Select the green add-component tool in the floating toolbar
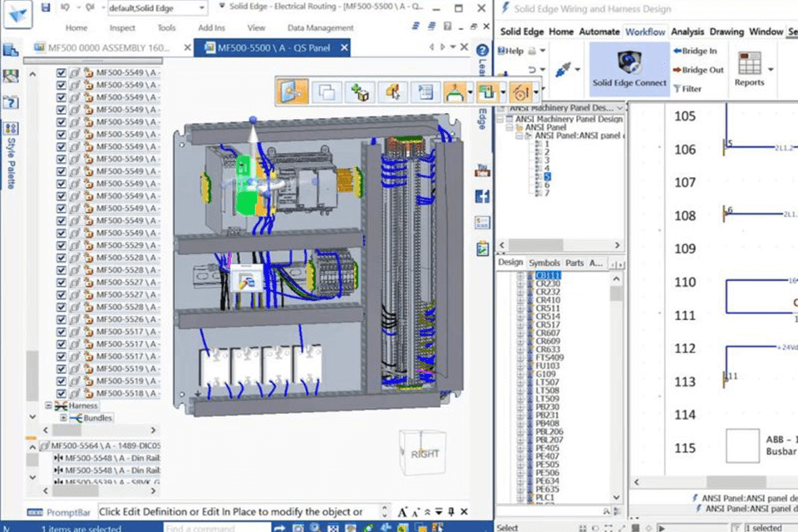 pyautogui.click(x=359, y=91)
